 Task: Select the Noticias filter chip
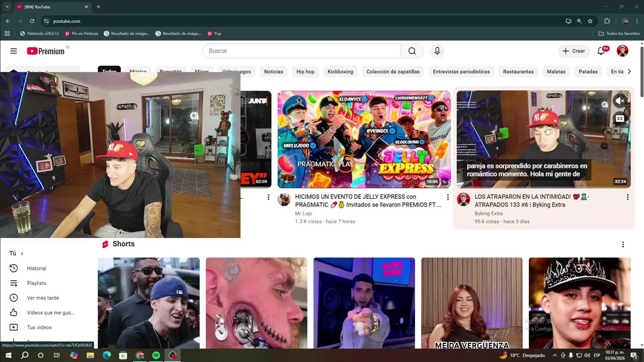click(x=274, y=71)
